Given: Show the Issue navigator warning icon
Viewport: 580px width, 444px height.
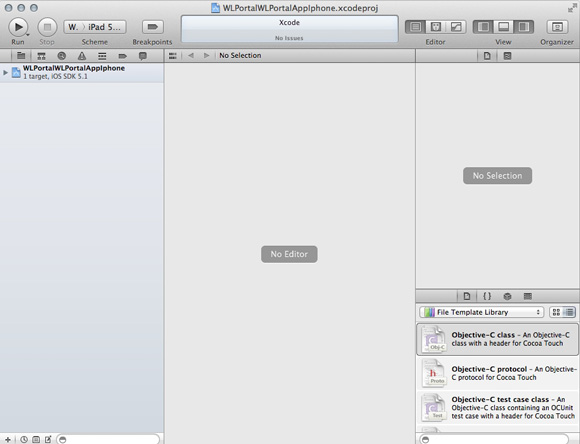Looking at the screenshot, I should tap(82, 56).
